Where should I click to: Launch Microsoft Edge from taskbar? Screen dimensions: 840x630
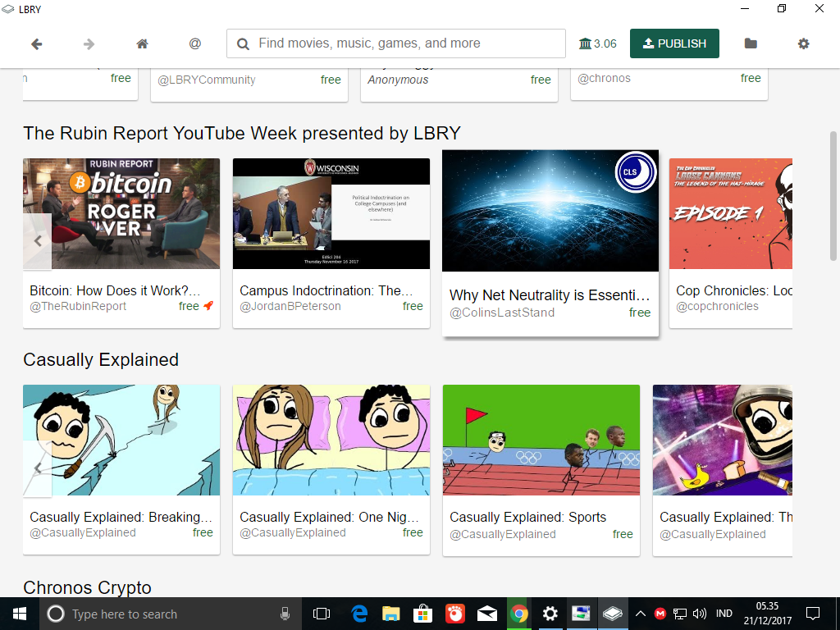(359, 614)
